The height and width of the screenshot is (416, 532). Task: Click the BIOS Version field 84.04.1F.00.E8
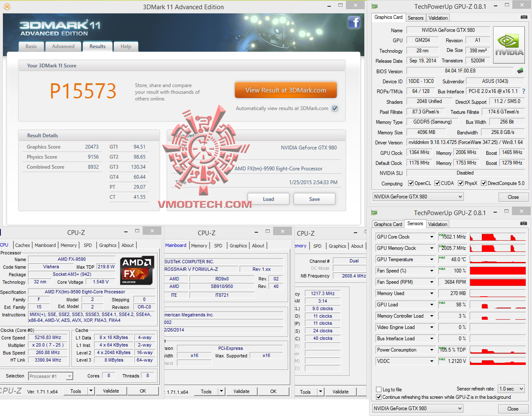pyautogui.click(x=460, y=71)
